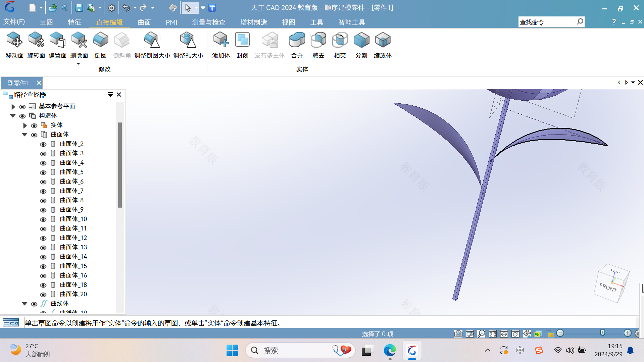The width and height of the screenshot is (644, 362).
Task: Open the 文件(F) menu
Action: click(x=14, y=22)
